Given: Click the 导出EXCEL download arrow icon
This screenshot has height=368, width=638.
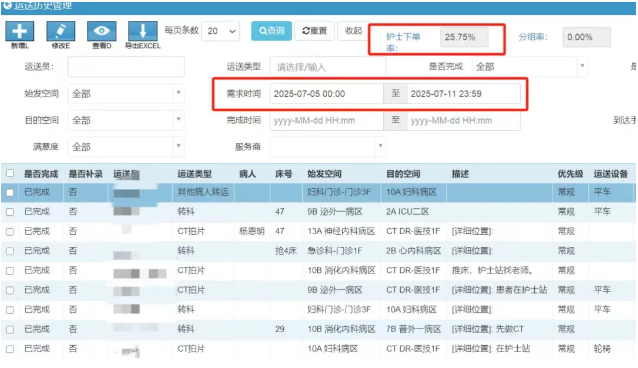Looking at the screenshot, I should coord(143,31).
